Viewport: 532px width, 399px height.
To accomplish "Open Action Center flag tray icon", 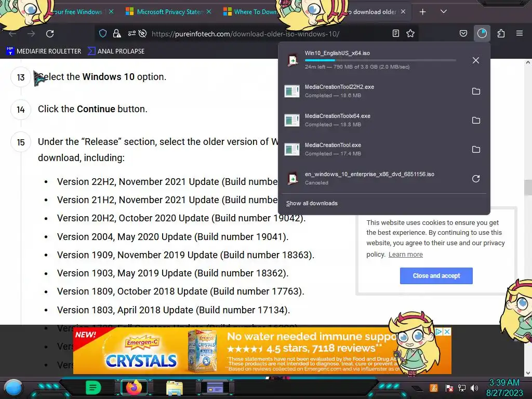I will coord(449,388).
